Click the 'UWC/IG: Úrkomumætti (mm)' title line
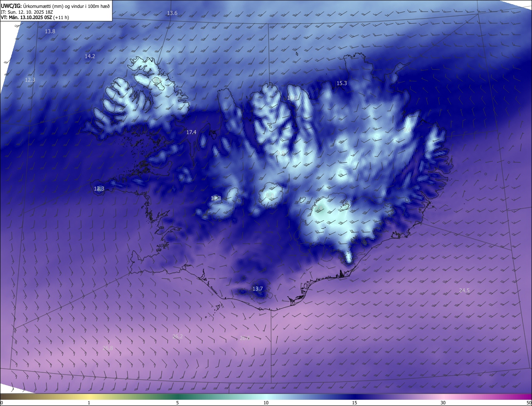Image resolution: width=532 pixels, height=406 pixels. [55, 6]
